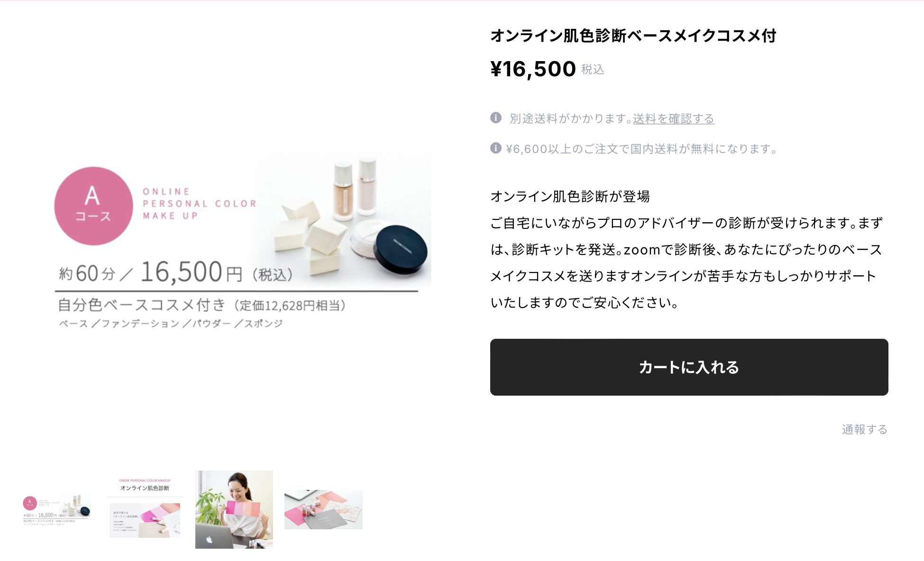This screenshot has width=924, height=561.
Task: Click the large pink A コース circle badge
Action: pos(93,206)
